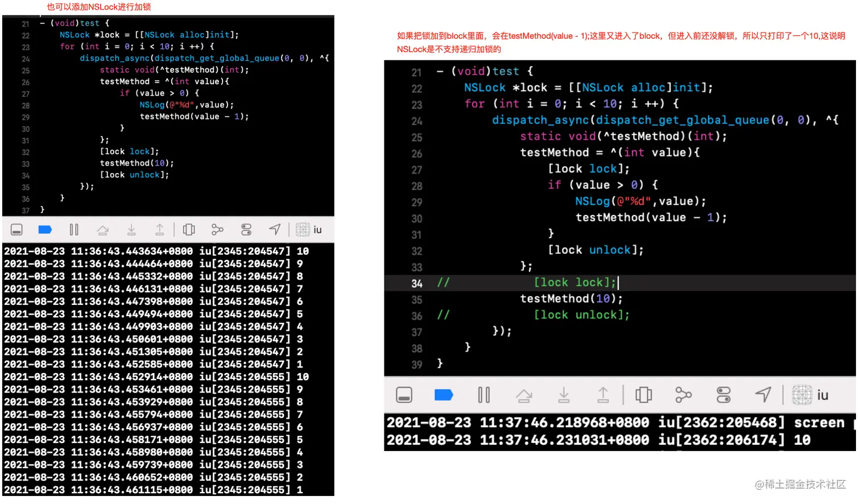Click log line 11:36:43.452914 in left console
The width and height of the screenshot is (860, 504).
(156, 377)
